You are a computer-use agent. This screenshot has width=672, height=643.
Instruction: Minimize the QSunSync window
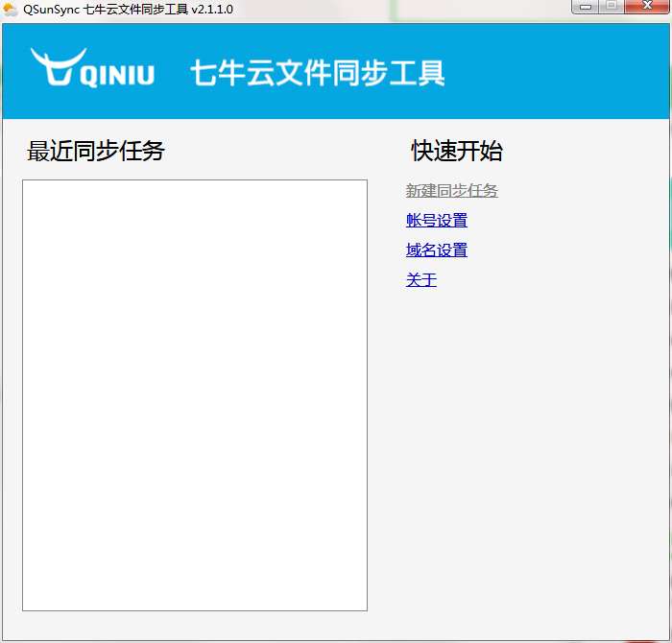[x=586, y=8]
